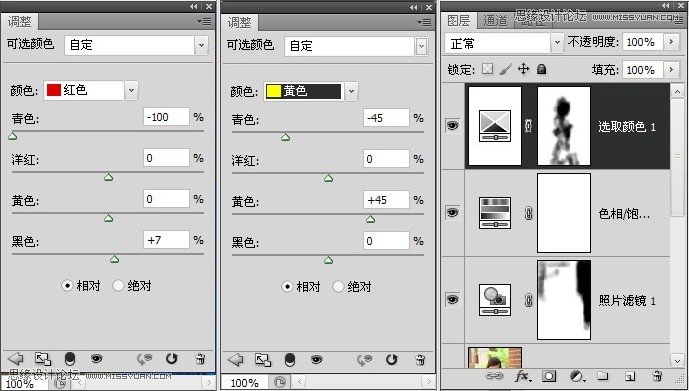Click 黑色 slider handle in 红色 panel
The image size is (689, 391).
click(114, 259)
